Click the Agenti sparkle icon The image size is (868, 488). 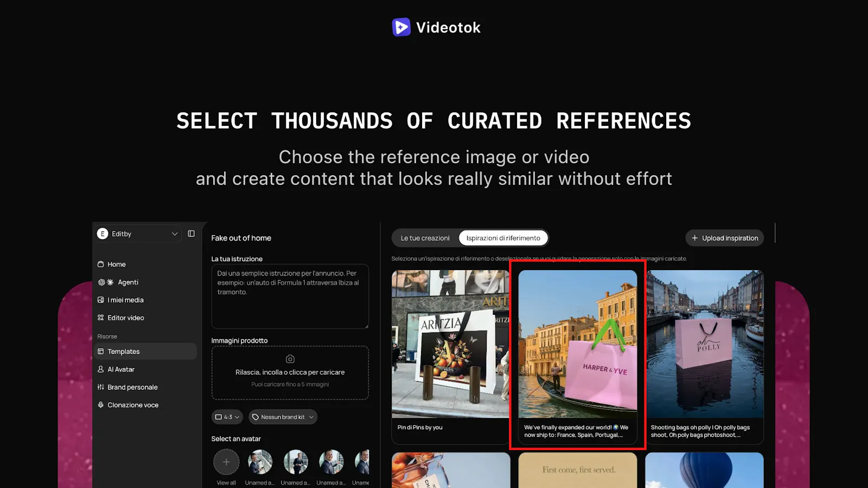110,282
